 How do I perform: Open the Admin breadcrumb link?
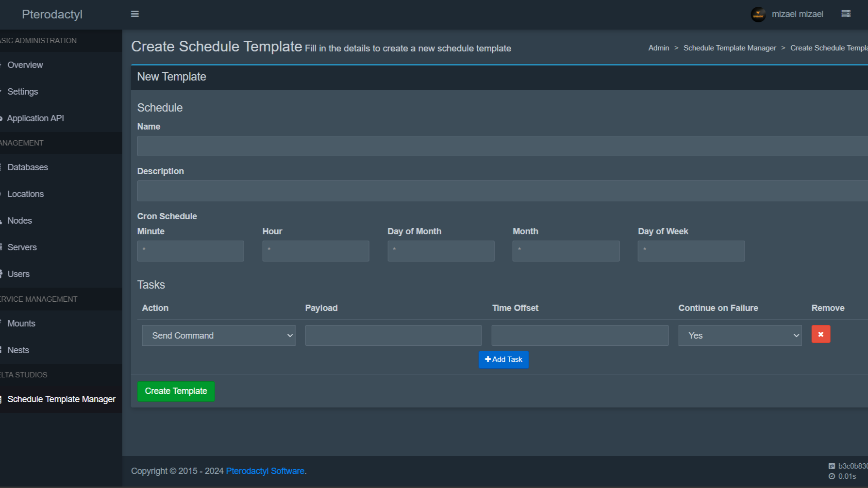tap(658, 48)
